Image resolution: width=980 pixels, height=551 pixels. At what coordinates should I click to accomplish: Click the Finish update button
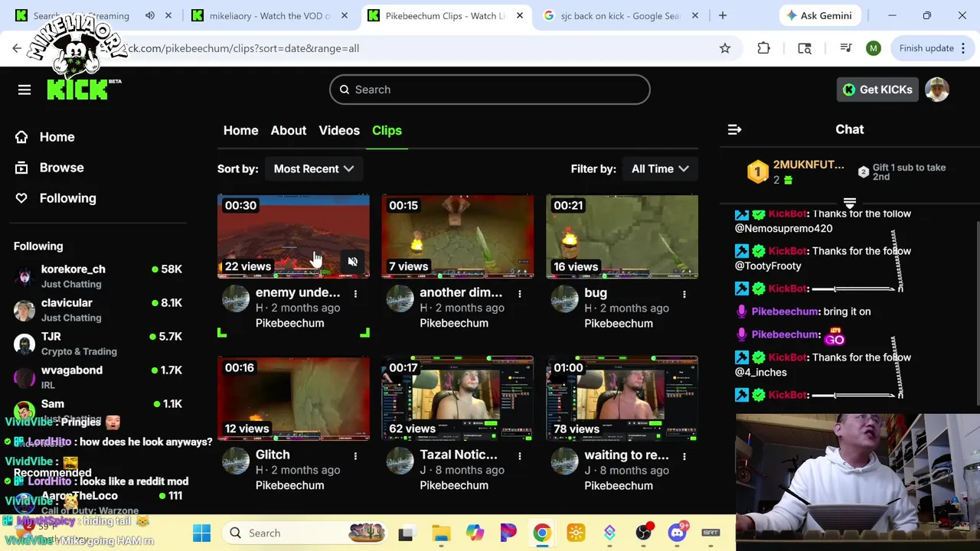[x=932, y=48]
